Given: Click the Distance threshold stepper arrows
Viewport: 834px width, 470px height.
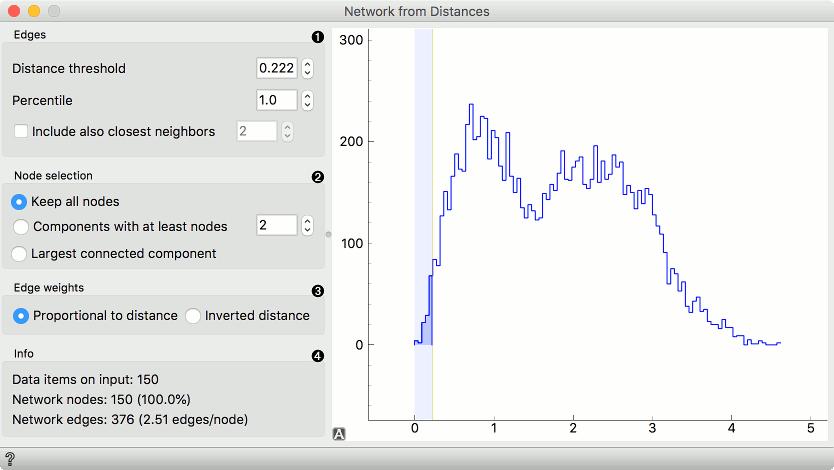Looking at the screenshot, I should point(308,69).
